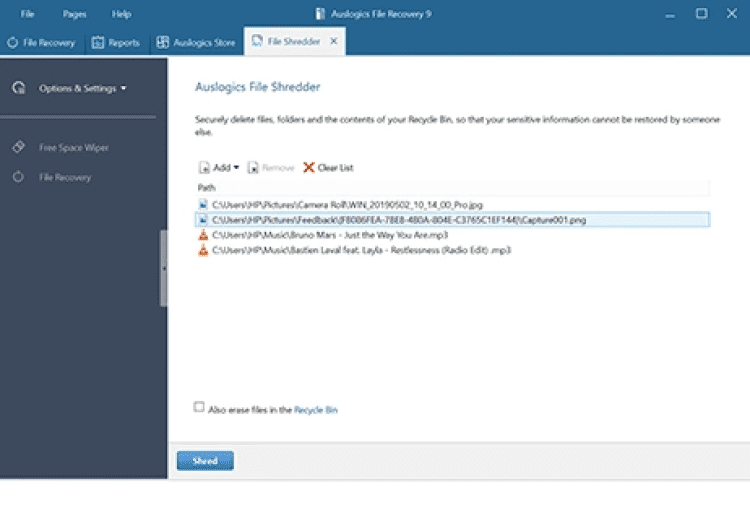
Task: Click the sidebar collapse handle
Action: click(x=164, y=268)
